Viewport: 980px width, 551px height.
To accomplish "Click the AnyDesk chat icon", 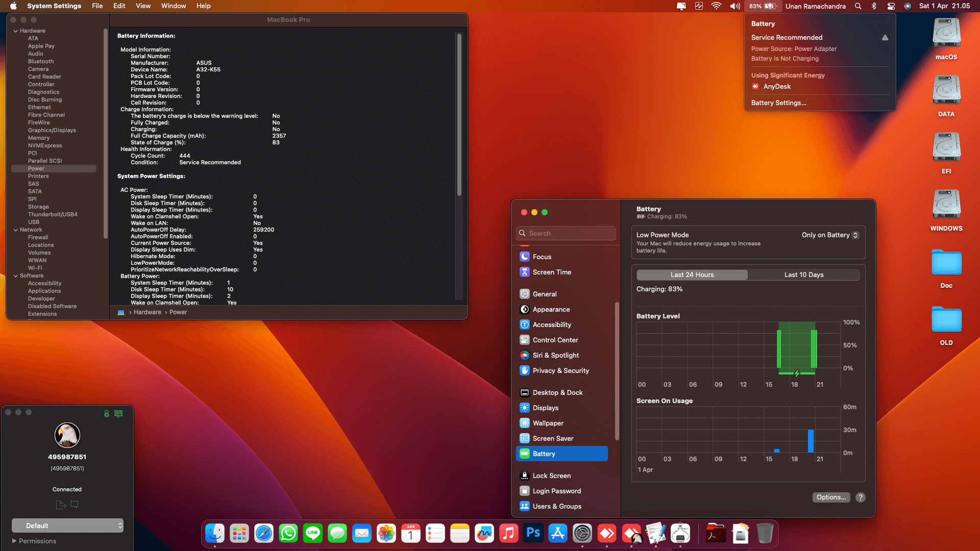I will click(75, 505).
